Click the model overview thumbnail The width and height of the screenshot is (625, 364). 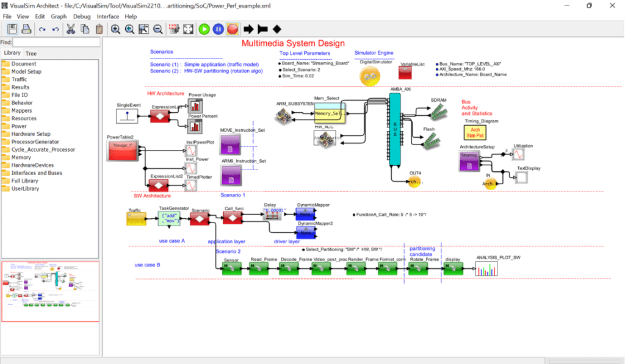50,291
